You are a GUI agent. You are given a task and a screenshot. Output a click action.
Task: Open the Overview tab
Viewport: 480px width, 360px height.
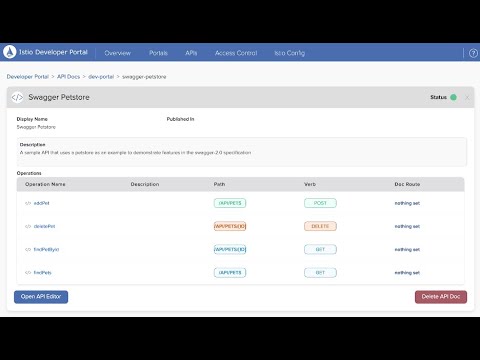118,53
